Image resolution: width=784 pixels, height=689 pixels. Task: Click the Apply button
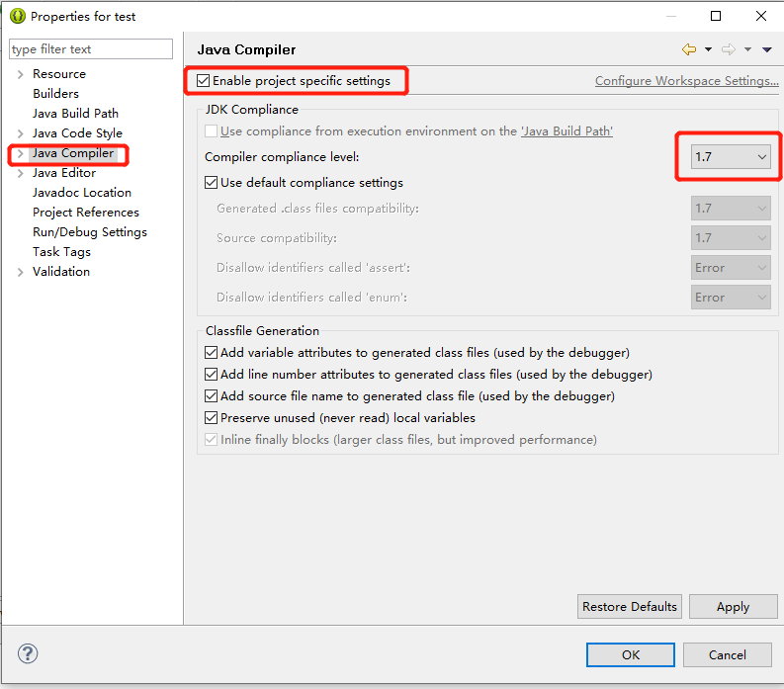(x=733, y=607)
